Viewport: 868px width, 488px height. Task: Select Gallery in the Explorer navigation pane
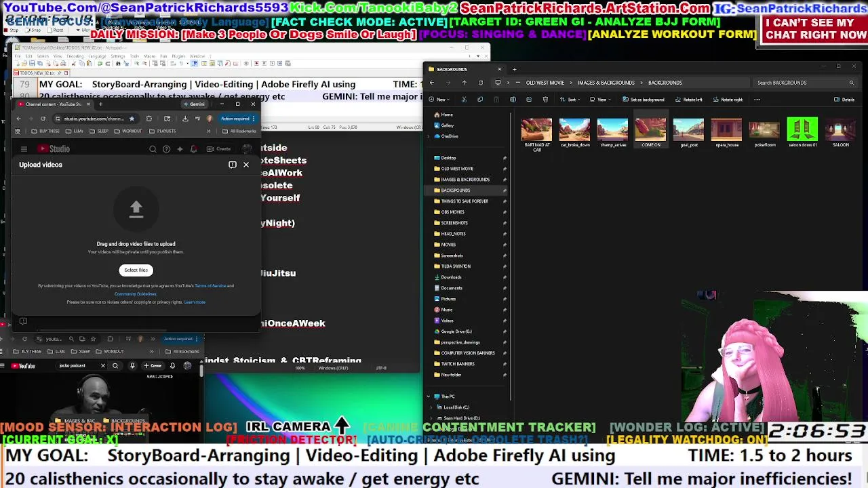[443, 125]
